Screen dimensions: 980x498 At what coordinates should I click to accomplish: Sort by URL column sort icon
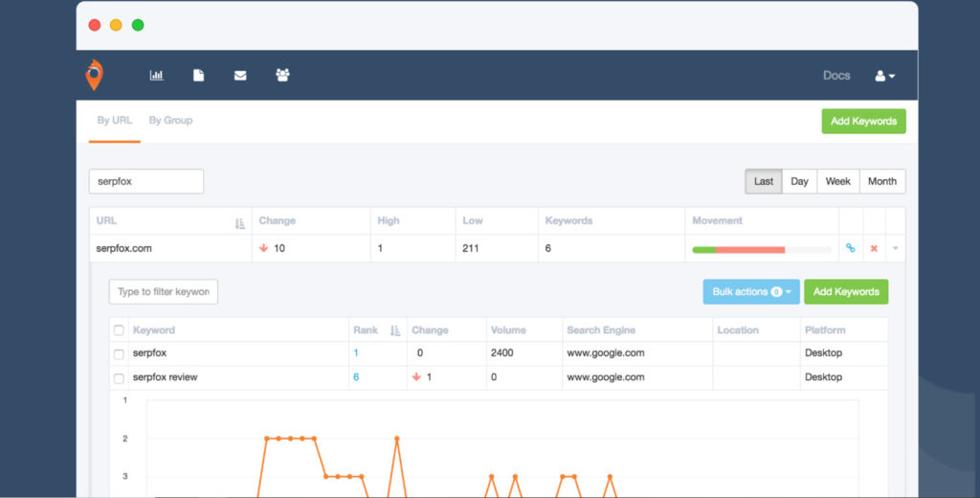click(x=239, y=223)
